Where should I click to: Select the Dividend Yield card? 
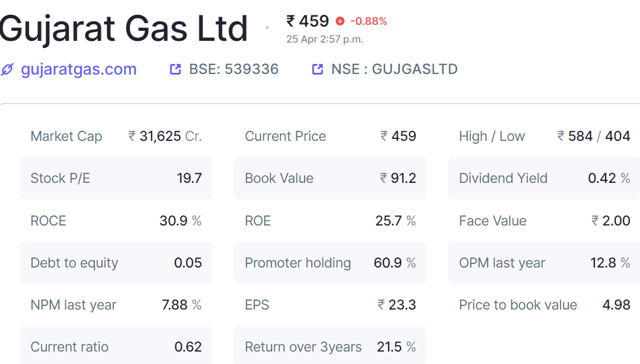(544, 178)
